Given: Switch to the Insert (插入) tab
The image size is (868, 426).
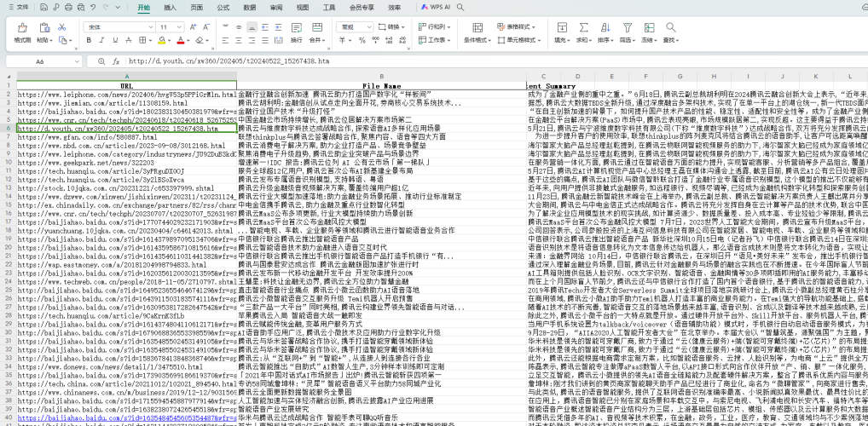Looking at the screenshot, I should 171,8.
